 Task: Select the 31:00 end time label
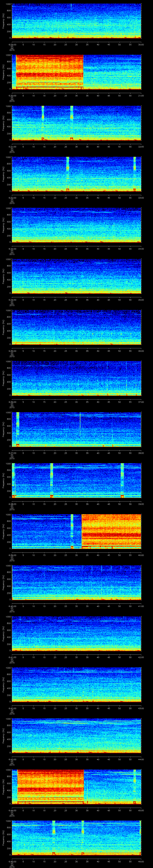(141, 96)
